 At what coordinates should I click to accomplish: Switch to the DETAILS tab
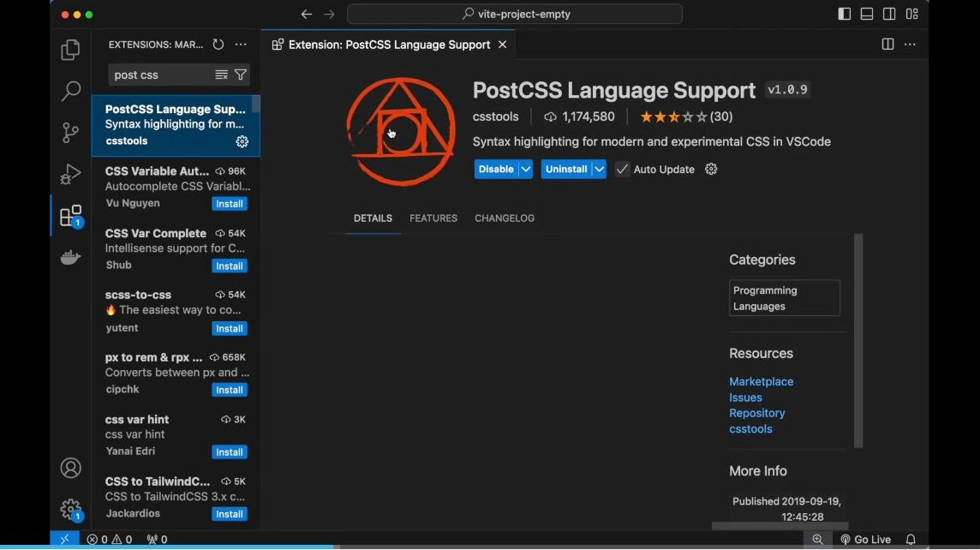point(373,218)
